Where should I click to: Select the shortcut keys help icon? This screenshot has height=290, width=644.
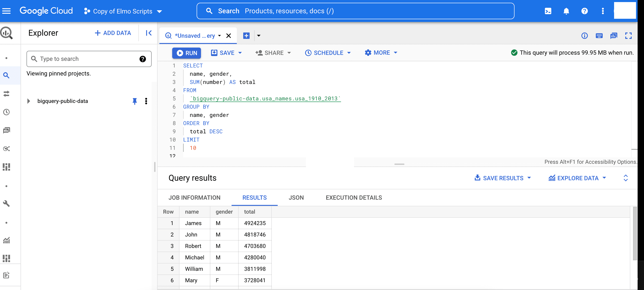(x=599, y=36)
